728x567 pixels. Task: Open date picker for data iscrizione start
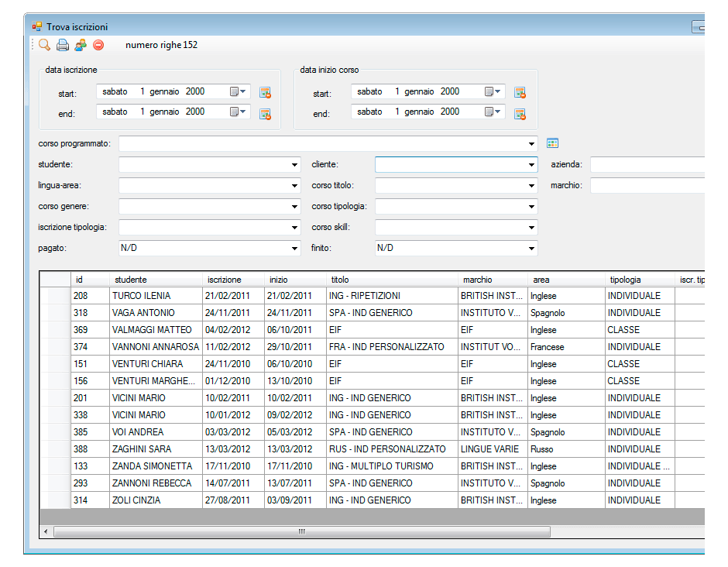coord(239,91)
